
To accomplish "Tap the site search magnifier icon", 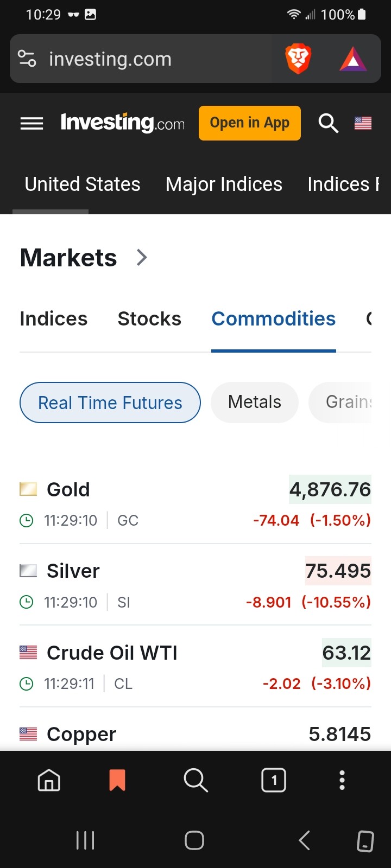I will click(328, 123).
